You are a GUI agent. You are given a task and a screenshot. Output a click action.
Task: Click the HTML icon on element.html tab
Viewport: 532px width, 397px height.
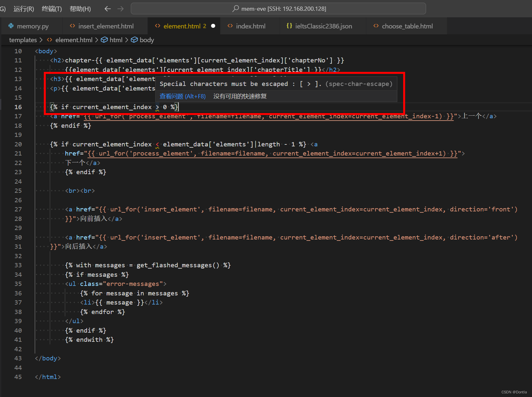click(158, 26)
